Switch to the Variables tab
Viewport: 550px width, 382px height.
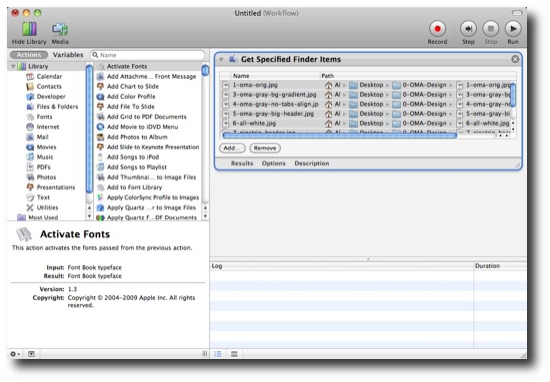[x=68, y=55]
